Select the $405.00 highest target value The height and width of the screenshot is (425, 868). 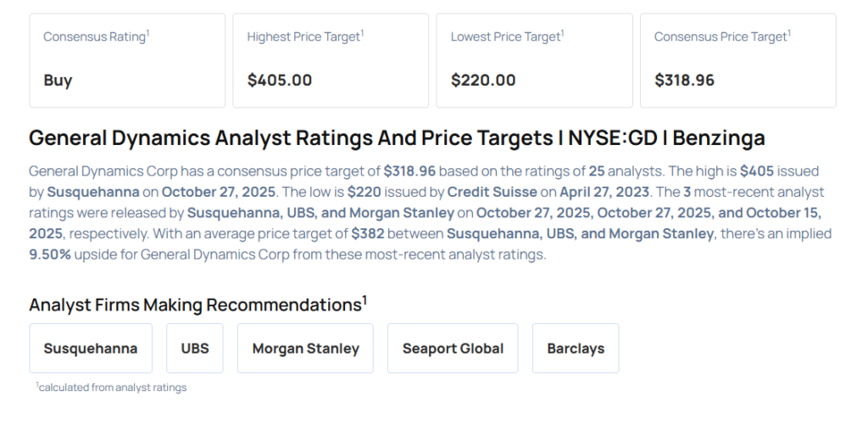point(280,81)
